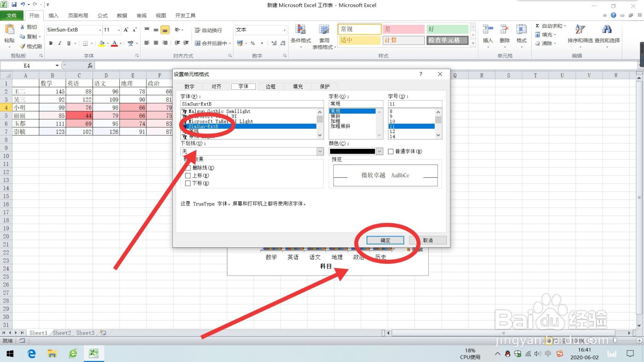Check the 普通字体 normal font checkbox
Viewport: 644px width, 362px height.
point(390,151)
